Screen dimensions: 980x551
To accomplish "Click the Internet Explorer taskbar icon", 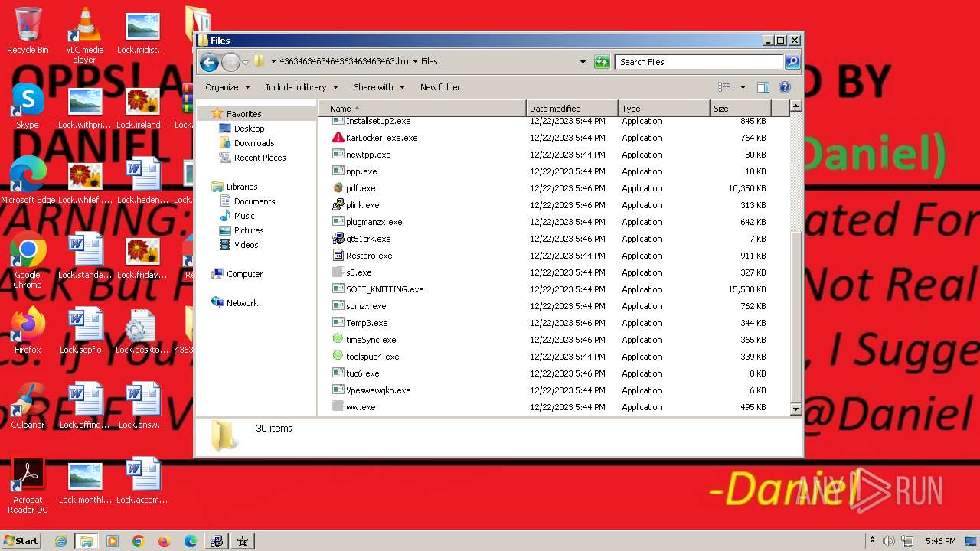I will coord(60,541).
